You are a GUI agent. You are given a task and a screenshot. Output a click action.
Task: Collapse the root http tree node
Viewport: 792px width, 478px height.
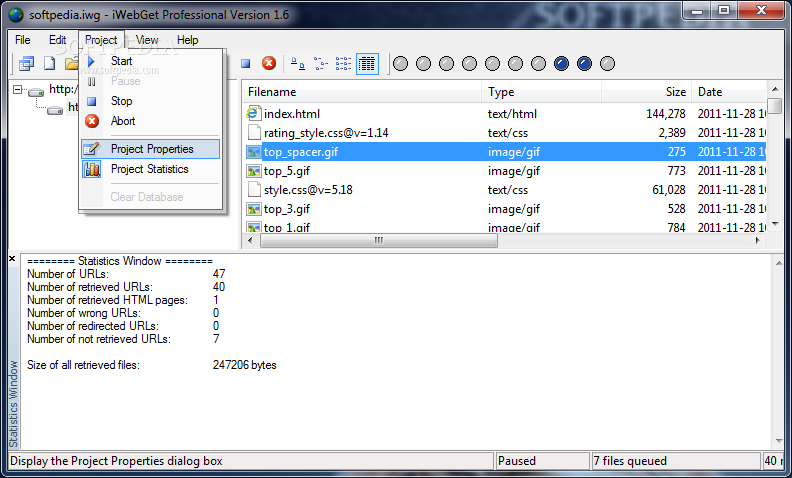pos(18,90)
